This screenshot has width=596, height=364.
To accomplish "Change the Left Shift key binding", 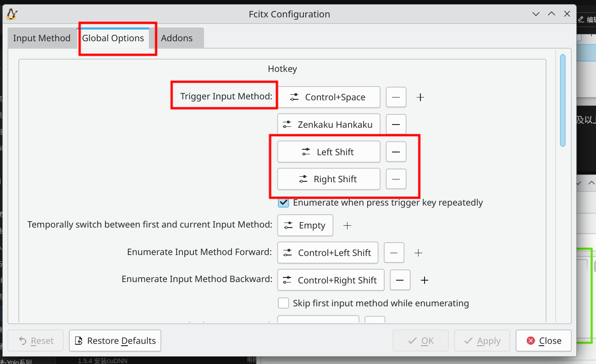I will click(329, 152).
